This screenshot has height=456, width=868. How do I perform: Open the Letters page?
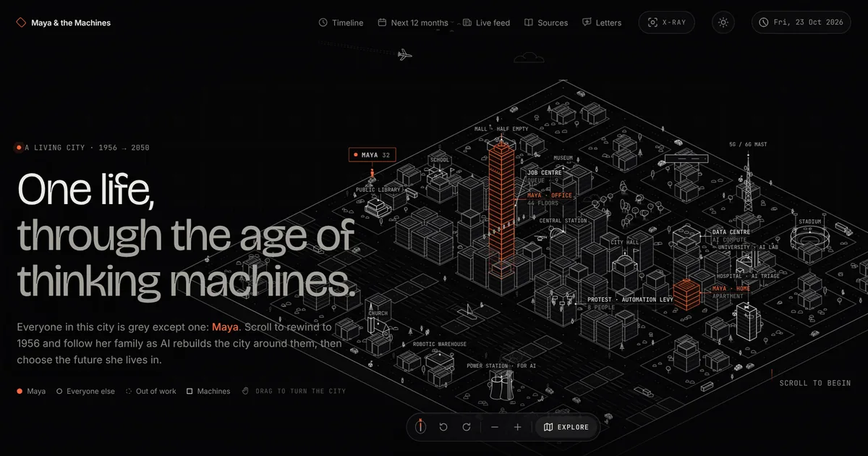point(602,22)
